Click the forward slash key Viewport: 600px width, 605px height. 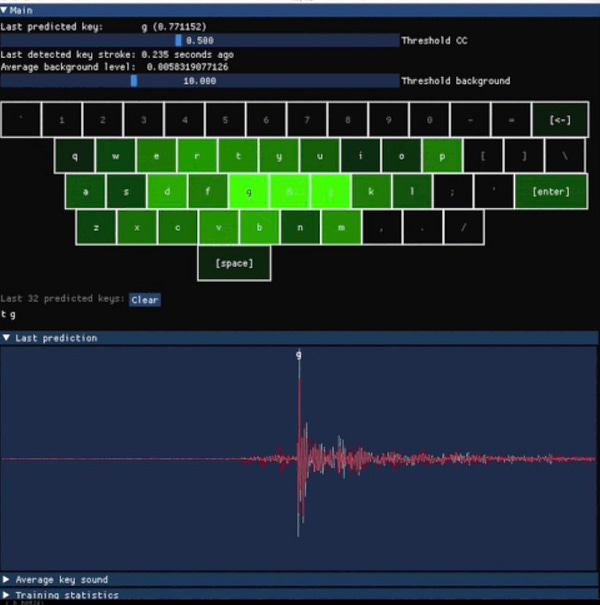[464, 227]
